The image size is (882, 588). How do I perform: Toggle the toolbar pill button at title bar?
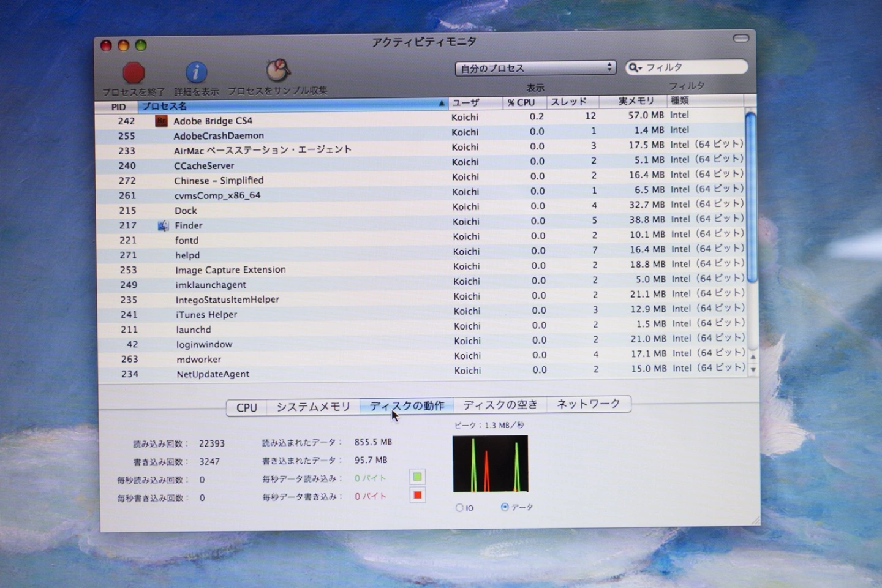click(741, 39)
